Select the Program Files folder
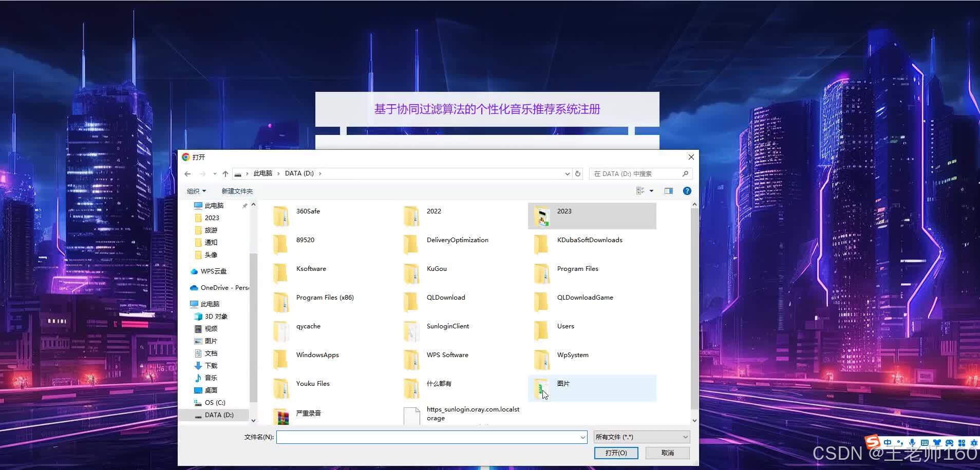The height and width of the screenshot is (470, 980). click(592, 273)
